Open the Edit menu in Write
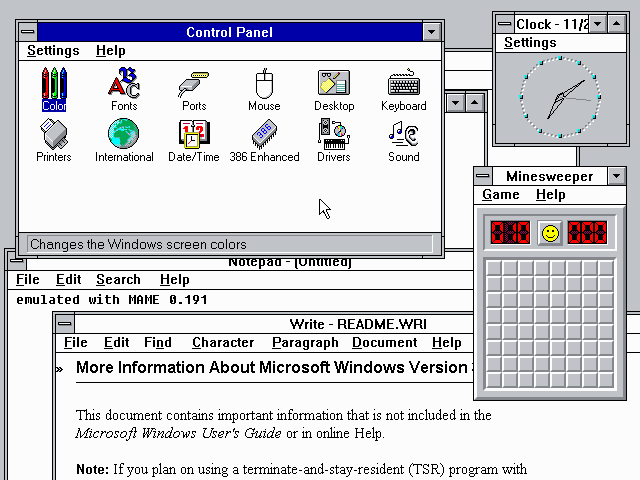The image size is (640, 480). 117,342
